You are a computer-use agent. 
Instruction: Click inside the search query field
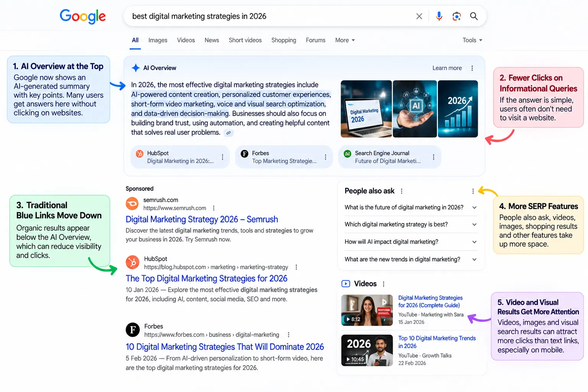tap(268, 16)
